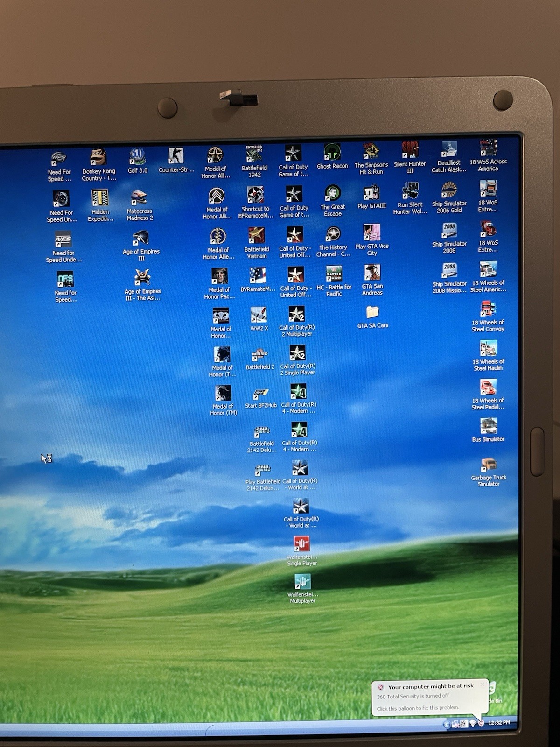
Task: Open Start BF2Hub shortcut
Action: (x=261, y=398)
